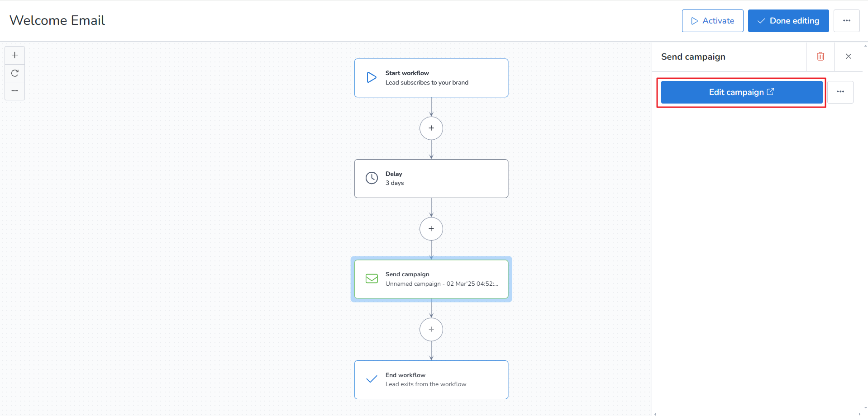Click the zoom out minus icon
The image size is (868, 416).
(15, 91)
